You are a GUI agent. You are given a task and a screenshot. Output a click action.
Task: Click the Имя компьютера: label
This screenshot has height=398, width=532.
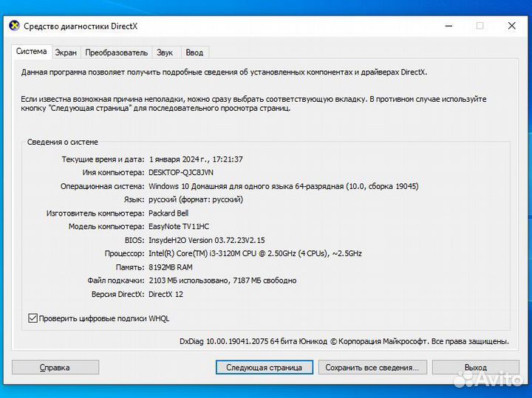[113, 173]
